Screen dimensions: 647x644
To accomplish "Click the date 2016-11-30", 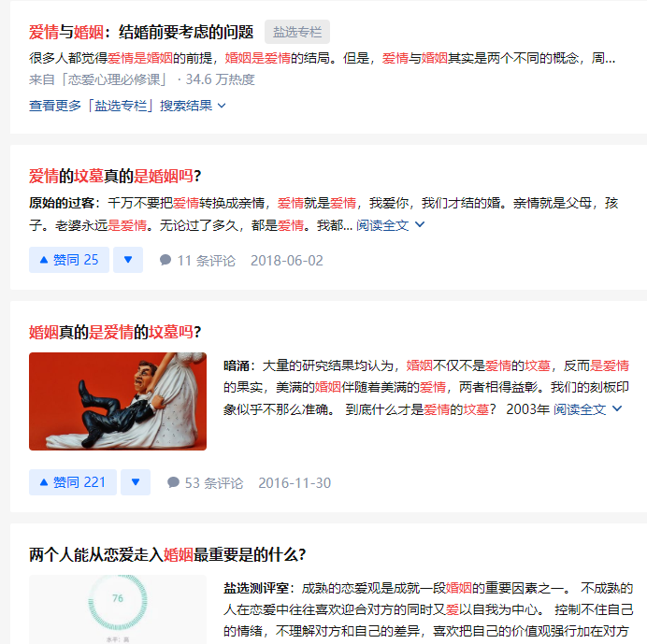I will click(295, 482).
